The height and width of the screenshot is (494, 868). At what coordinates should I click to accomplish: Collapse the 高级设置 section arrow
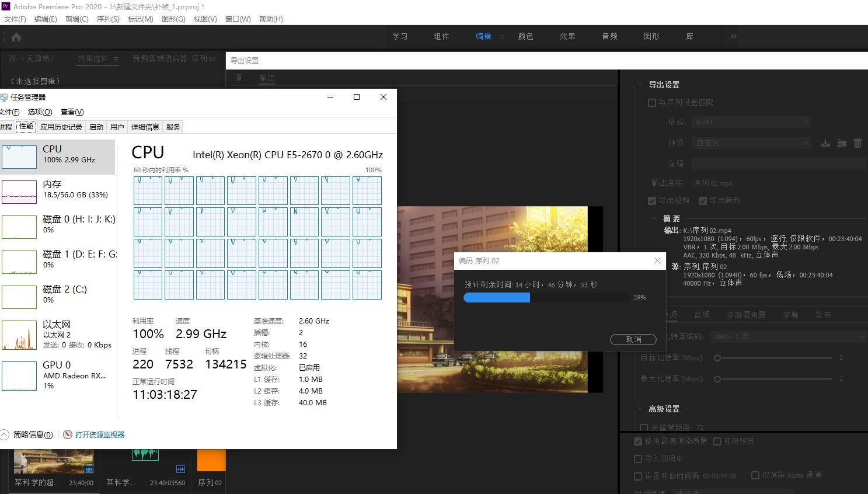tap(640, 409)
